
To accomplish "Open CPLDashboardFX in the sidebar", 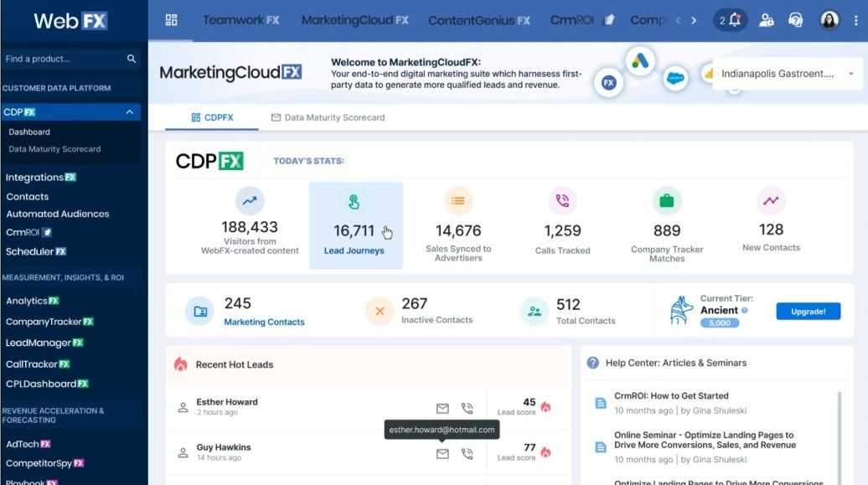I will pyautogui.click(x=47, y=384).
